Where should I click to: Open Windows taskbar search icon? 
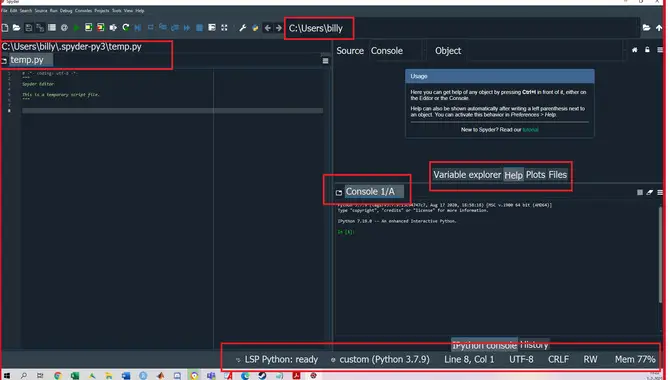24,376
